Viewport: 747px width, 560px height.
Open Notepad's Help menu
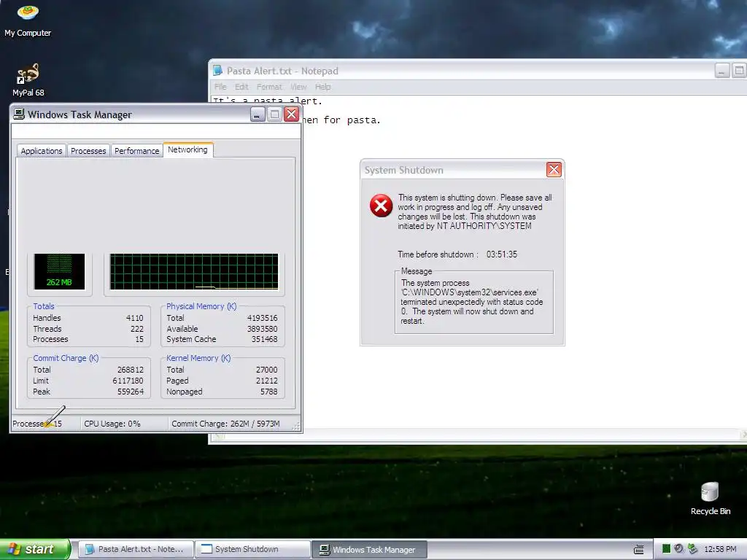(322, 87)
